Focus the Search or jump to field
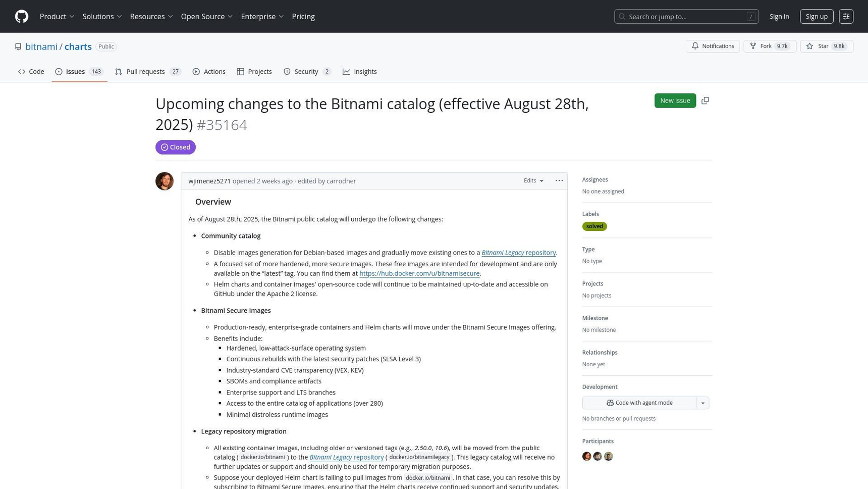Screen dimensions: 868x489 pyautogui.click(x=686, y=17)
